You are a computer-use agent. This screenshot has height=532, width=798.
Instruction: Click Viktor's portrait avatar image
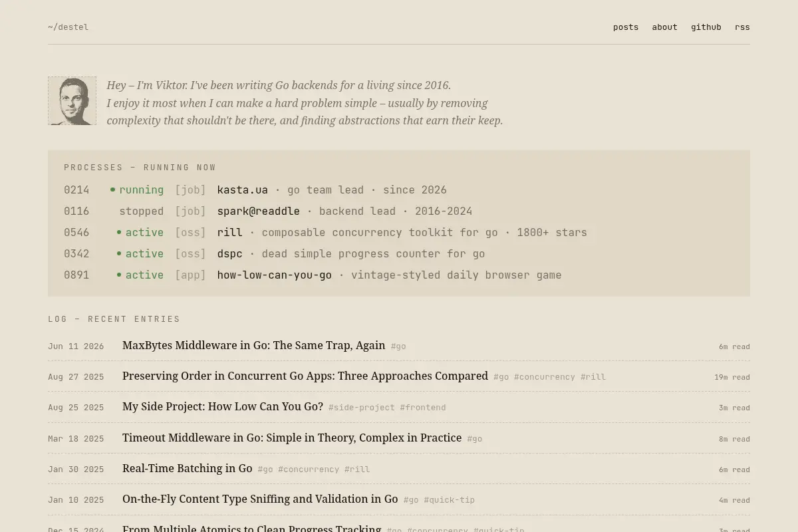click(x=72, y=100)
